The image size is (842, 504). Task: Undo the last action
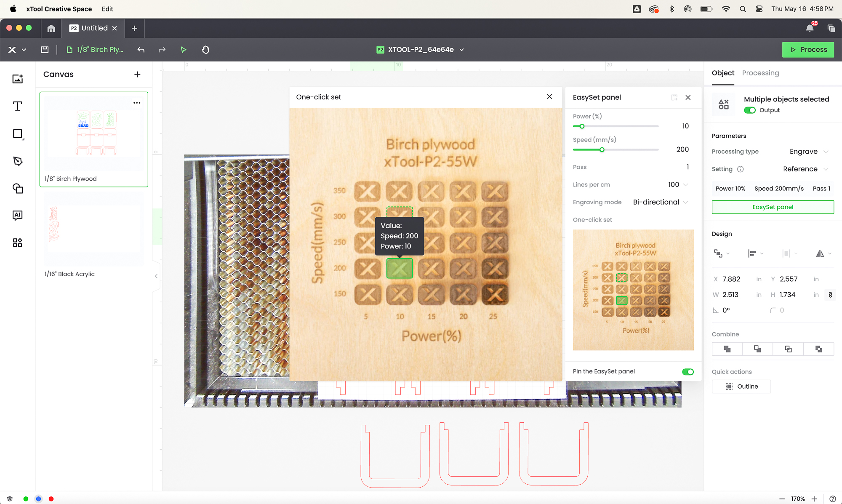click(141, 50)
